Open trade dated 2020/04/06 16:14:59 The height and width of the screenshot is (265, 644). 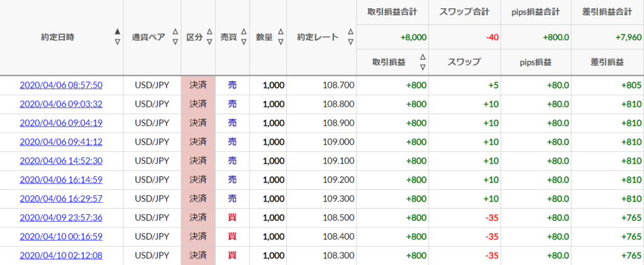[61, 180]
